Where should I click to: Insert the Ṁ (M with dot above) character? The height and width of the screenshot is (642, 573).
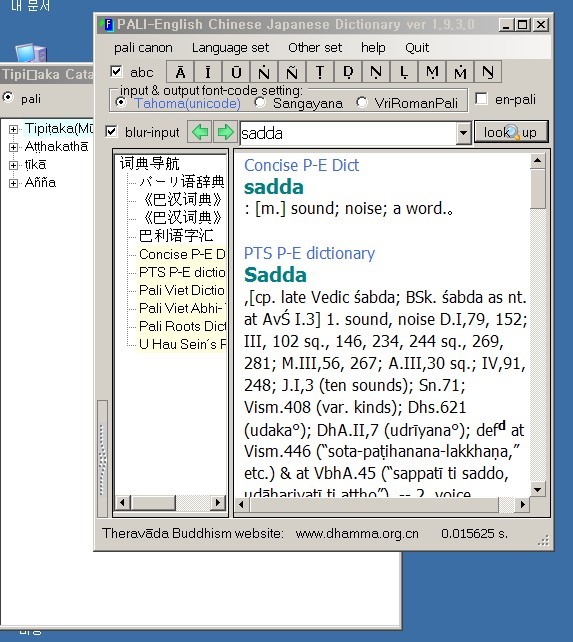[460, 72]
